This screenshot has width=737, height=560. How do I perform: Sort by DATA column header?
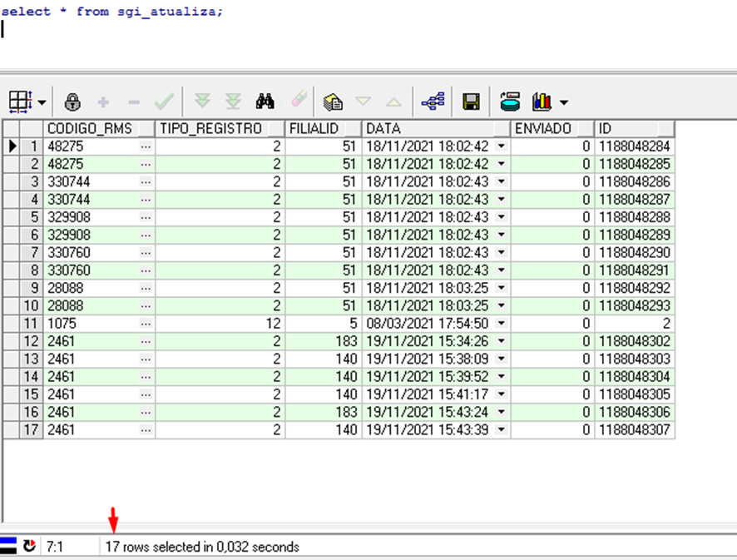436,128
